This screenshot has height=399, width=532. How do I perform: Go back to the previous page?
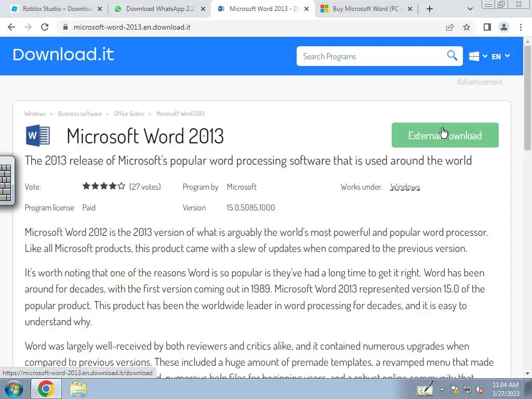(11, 27)
